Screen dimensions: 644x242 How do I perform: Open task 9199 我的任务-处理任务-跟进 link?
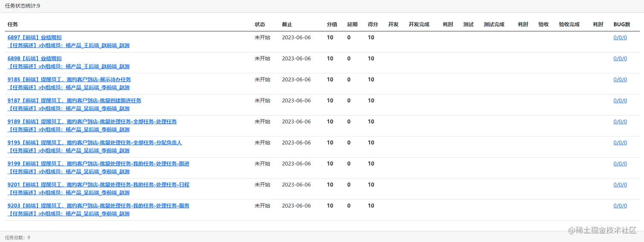98,164
